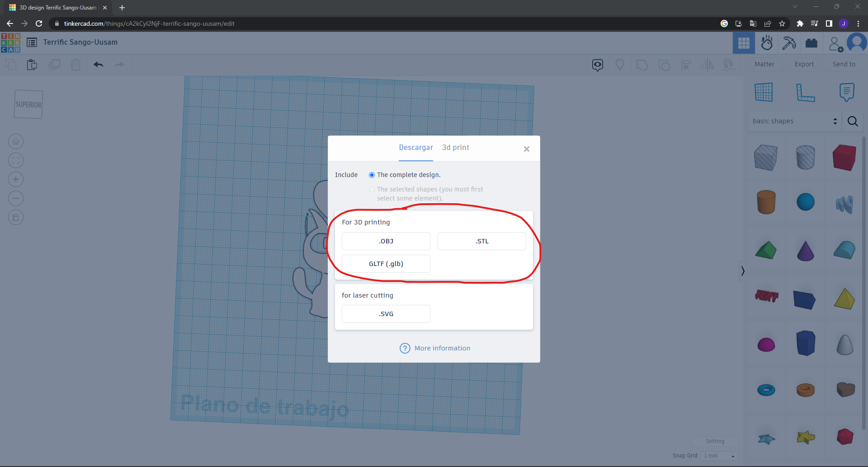
Task: Expand the basic shapes dropdown
Action: [795, 121]
